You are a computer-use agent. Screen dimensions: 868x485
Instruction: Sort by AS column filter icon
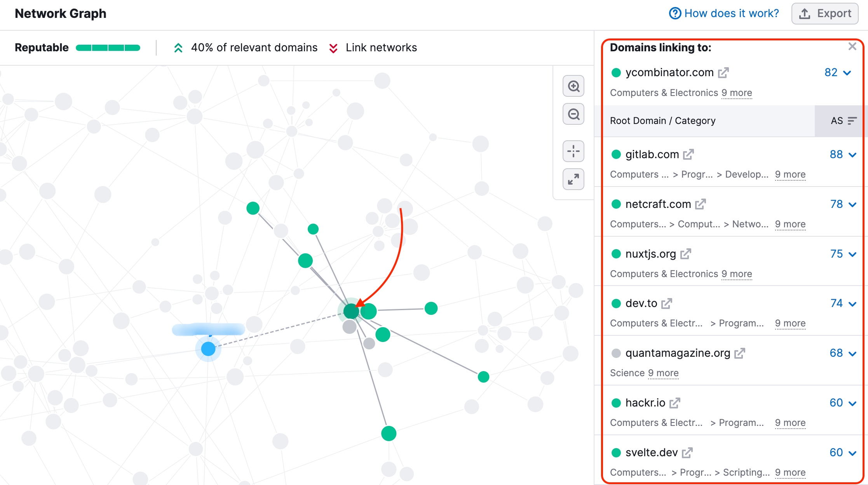852,121
